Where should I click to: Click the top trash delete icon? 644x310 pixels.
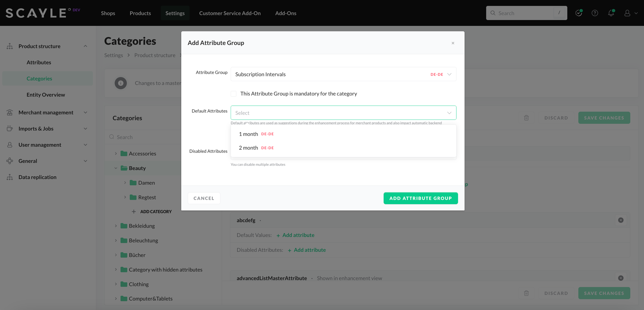[x=526, y=118]
